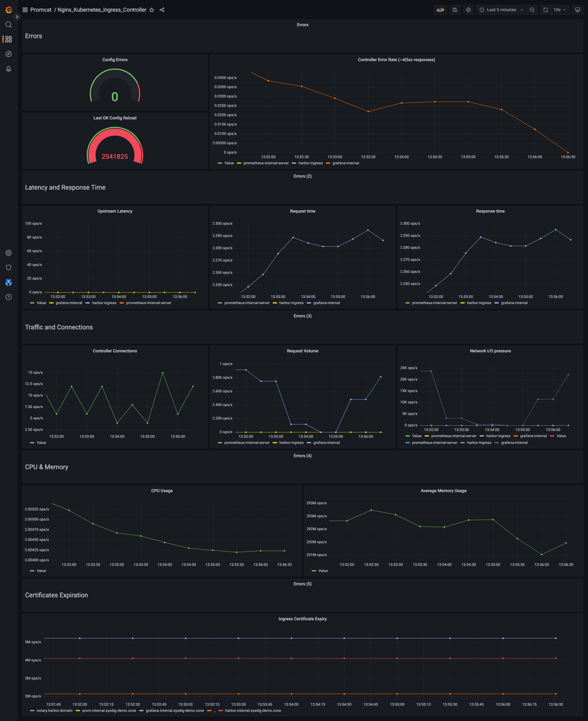The image size is (588, 721).
Task: Click the Save dashboard icon
Action: pyautogui.click(x=455, y=10)
